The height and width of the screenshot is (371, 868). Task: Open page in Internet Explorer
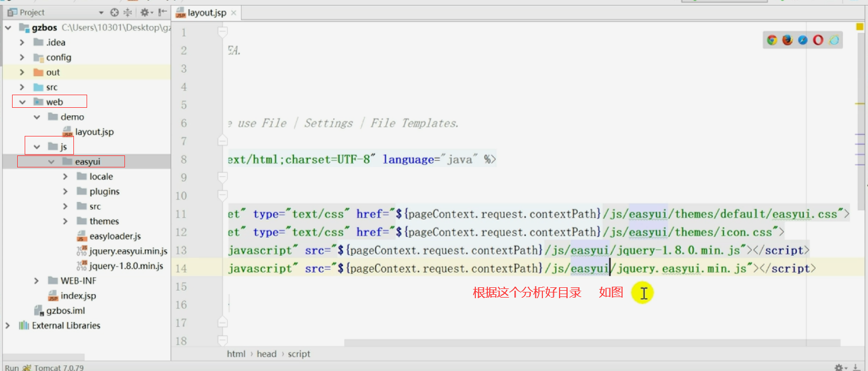coord(834,40)
